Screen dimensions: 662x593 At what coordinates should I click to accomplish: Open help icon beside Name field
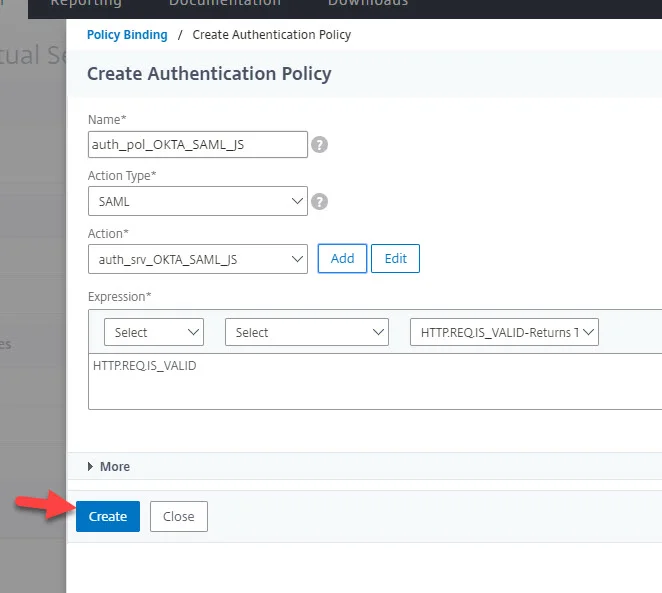pyautogui.click(x=319, y=145)
